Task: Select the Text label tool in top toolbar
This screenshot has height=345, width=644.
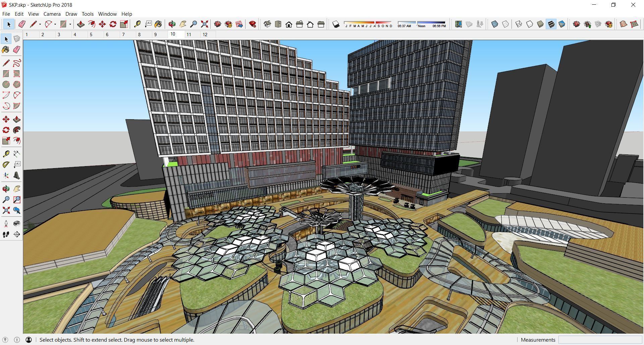Action: [148, 24]
